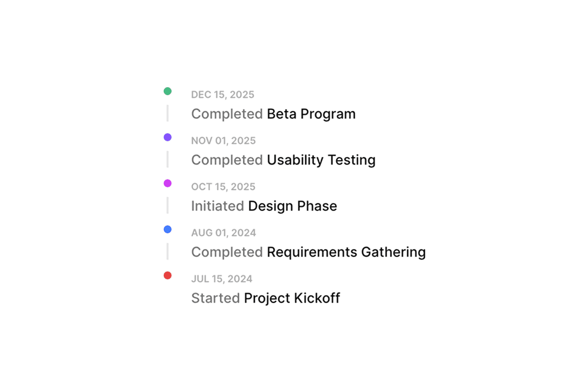
Task: Click "Completed" status before Usability Testing
Action: pyautogui.click(x=227, y=160)
